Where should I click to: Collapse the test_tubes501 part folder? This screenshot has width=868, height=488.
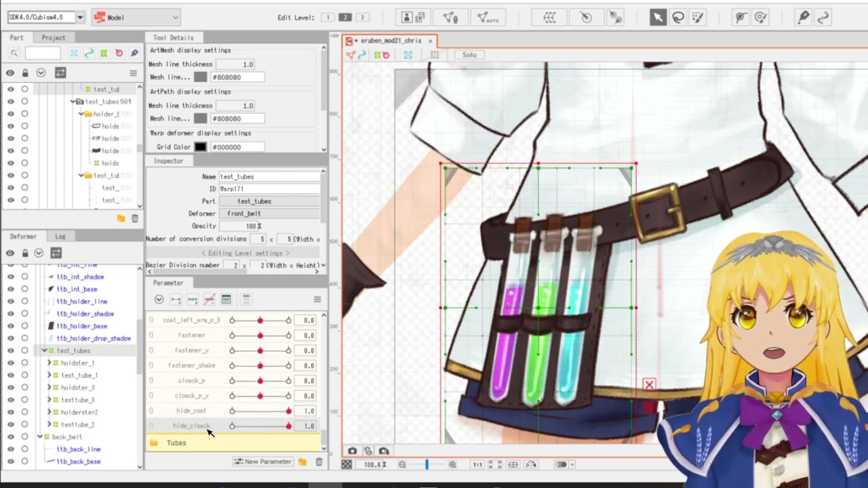click(x=73, y=102)
